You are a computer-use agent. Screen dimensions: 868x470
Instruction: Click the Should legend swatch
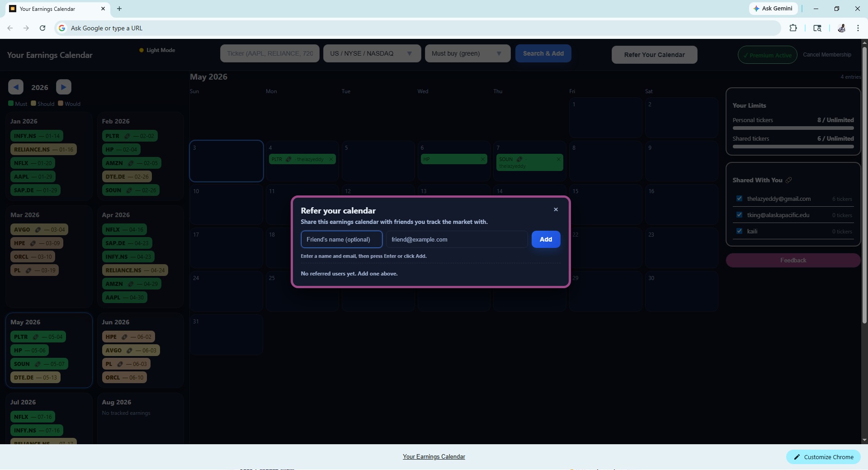click(33, 103)
